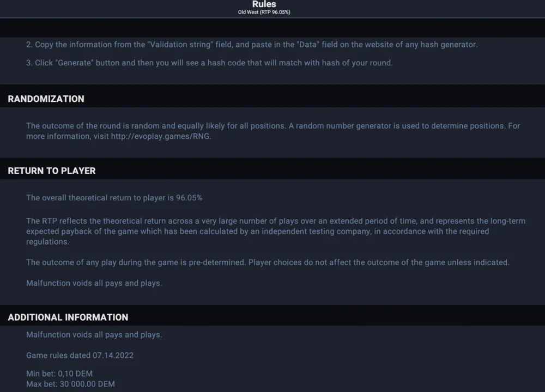Click the Min bet: 0,10 DEM line

click(x=59, y=373)
